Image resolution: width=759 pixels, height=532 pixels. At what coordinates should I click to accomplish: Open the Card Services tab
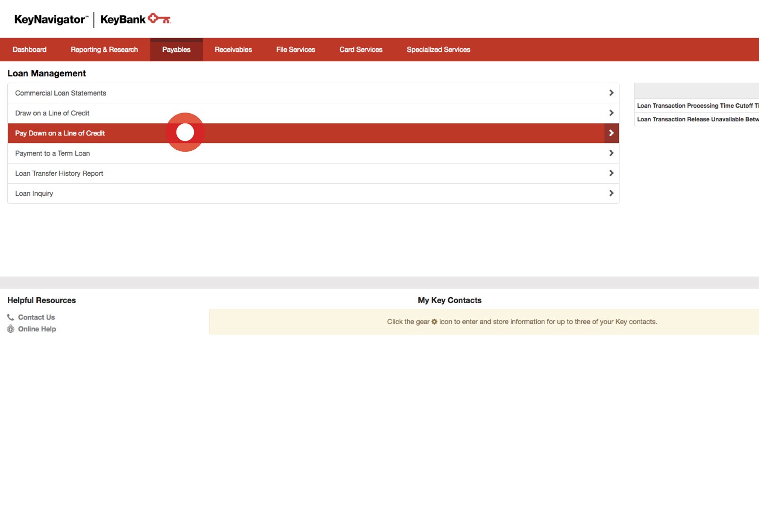[360, 49]
